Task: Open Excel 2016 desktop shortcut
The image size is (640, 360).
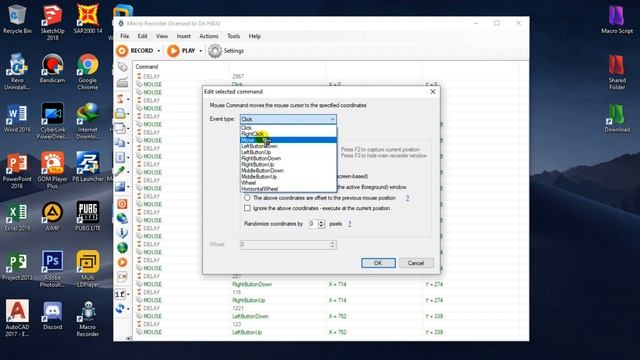Action: coord(17,217)
